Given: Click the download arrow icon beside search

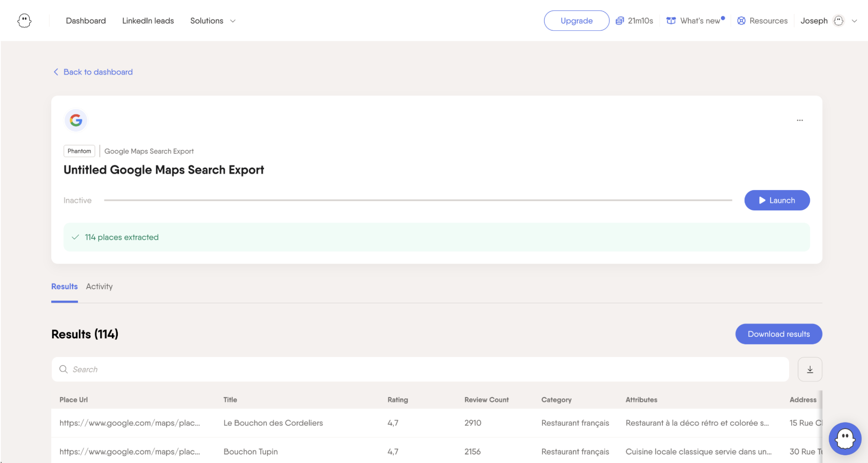Looking at the screenshot, I should 810,369.
